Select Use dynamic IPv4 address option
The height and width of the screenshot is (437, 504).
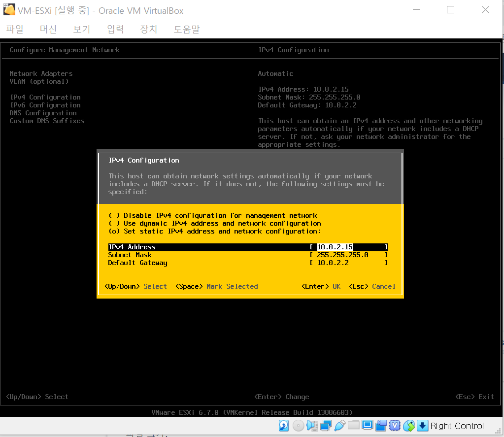click(215, 223)
